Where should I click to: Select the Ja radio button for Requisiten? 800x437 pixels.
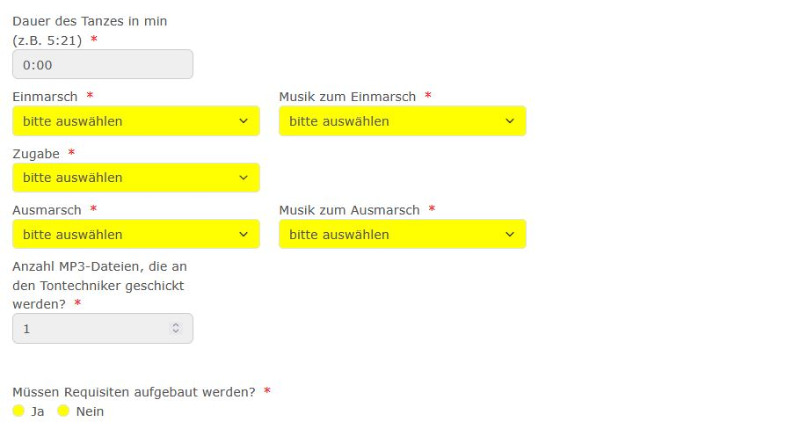pyautogui.click(x=18, y=411)
